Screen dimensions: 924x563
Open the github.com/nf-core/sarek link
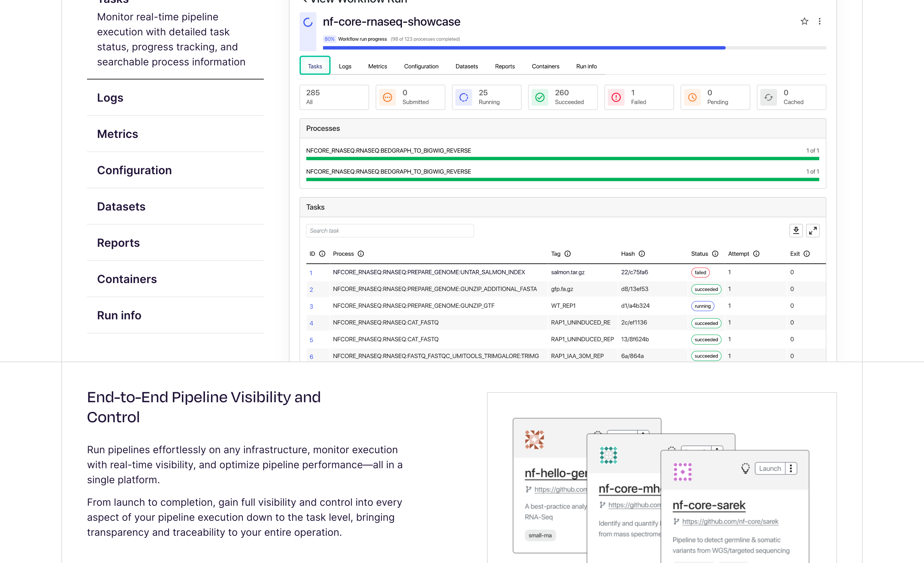pyautogui.click(x=730, y=521)
